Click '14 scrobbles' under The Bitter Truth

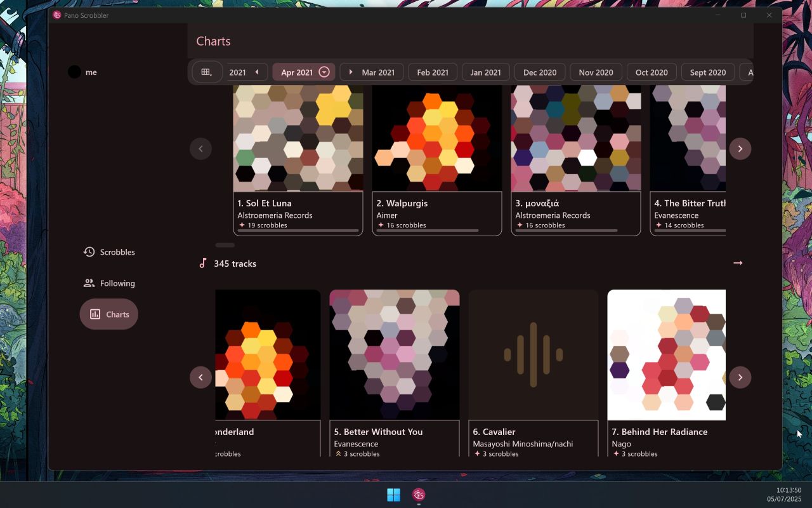pos(684,225)
